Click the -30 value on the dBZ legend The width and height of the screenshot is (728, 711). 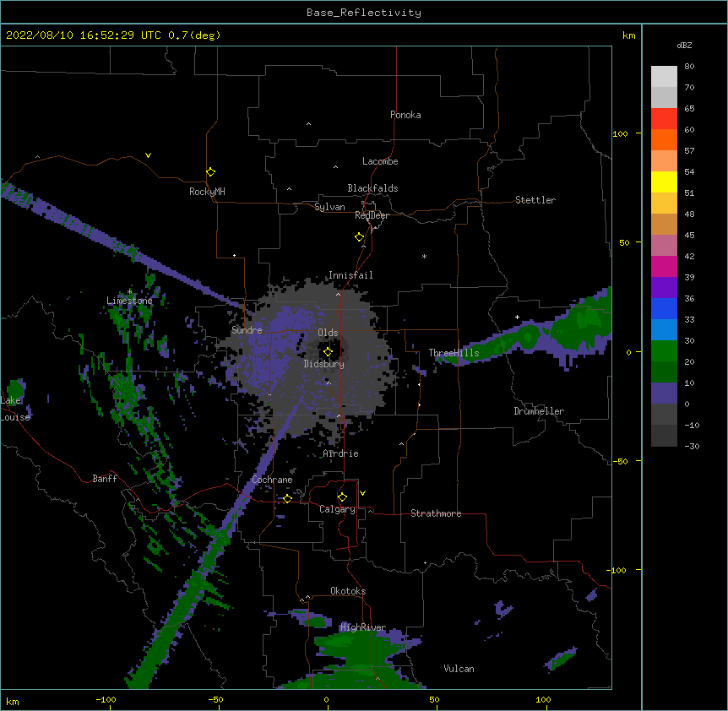point(692,446)
